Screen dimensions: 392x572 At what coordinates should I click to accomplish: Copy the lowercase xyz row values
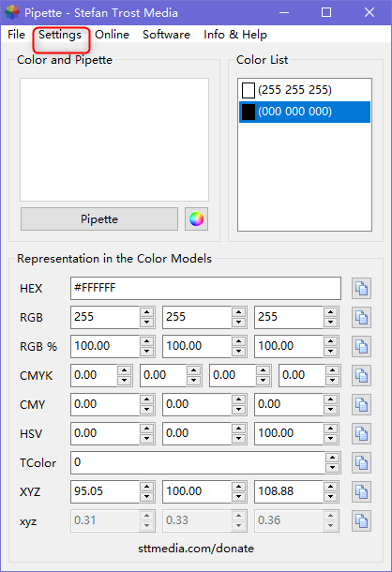(361, 521)
